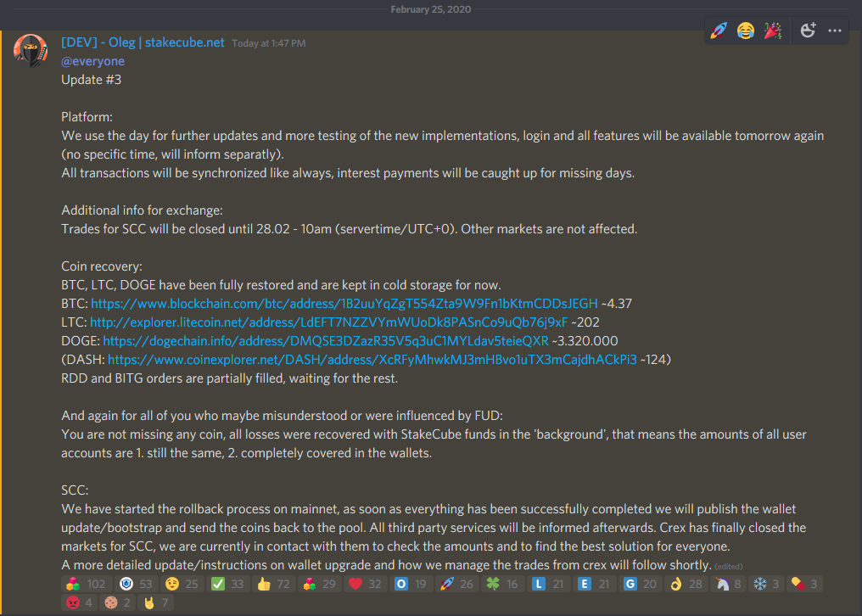Image resolution: width=862 pixels, height=616 pixels.
Task: Click "RDD and BITG orders are partially filled" line
Action: tap(229, 378)
